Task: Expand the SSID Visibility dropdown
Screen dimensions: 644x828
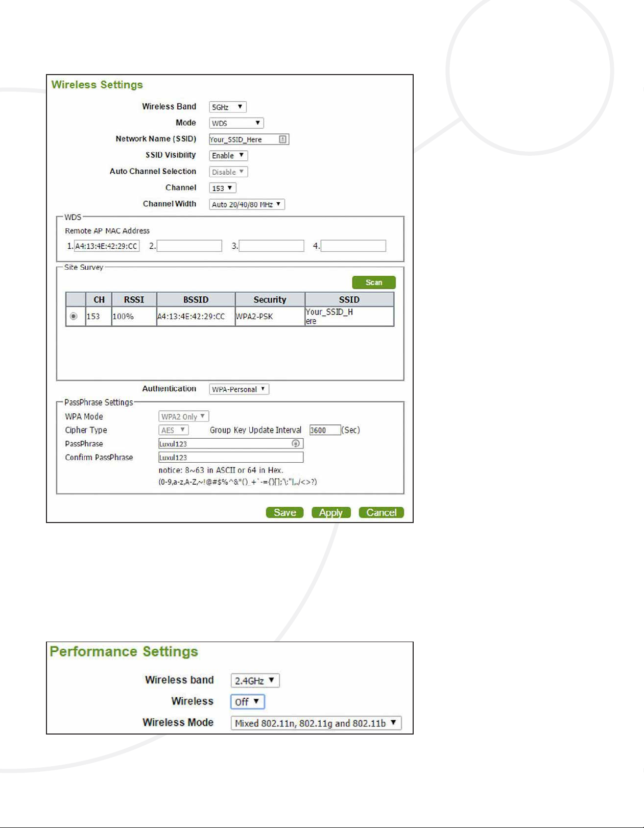Action: tap(228, 155)
